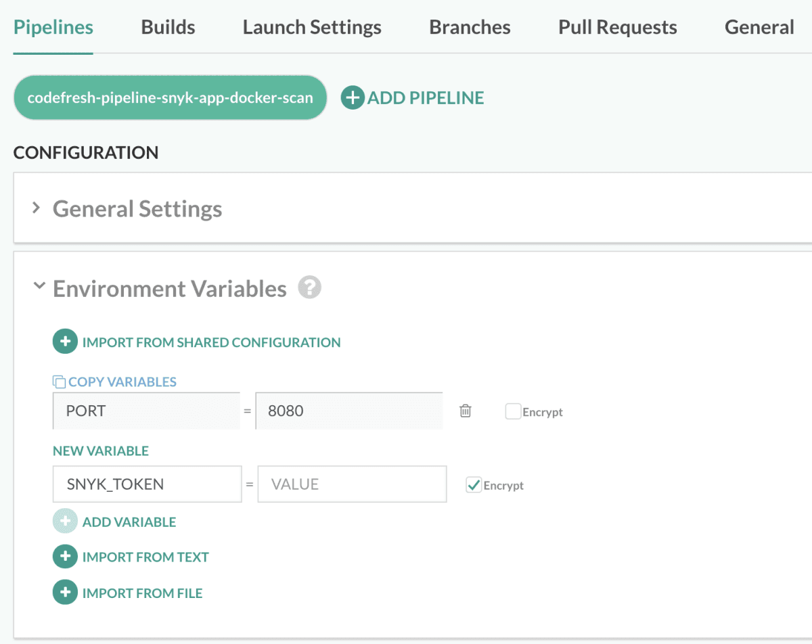
Task: Open the Builds tab
Action: point(168,27)
